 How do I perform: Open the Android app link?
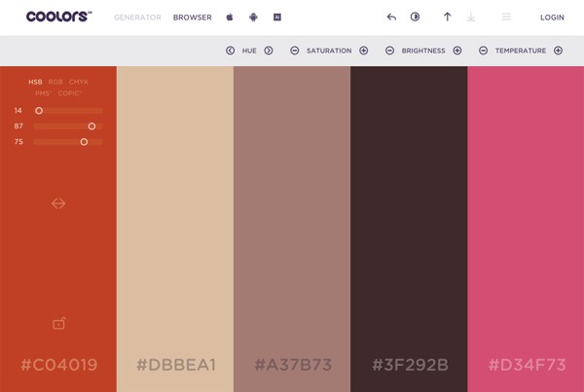(x=253, y=18)
